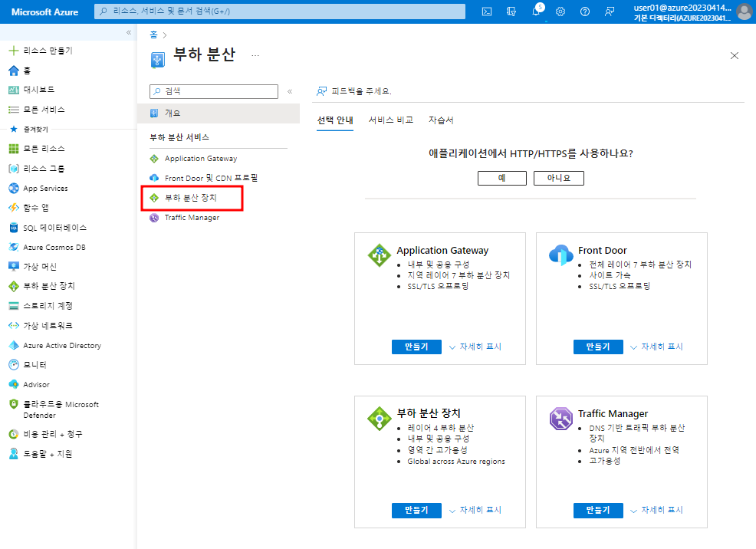756x549 pixels.
Task: Click the 대시보드 icon
Action: pos(14,90)
